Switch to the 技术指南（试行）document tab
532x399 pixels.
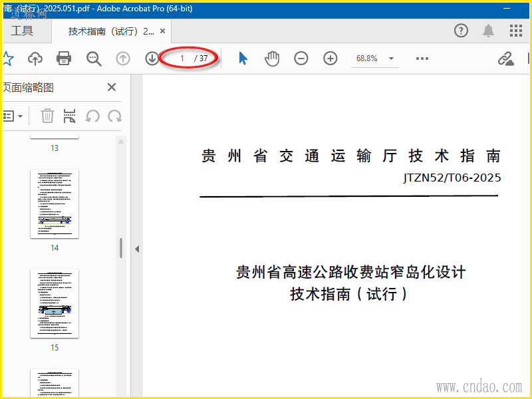111,31
